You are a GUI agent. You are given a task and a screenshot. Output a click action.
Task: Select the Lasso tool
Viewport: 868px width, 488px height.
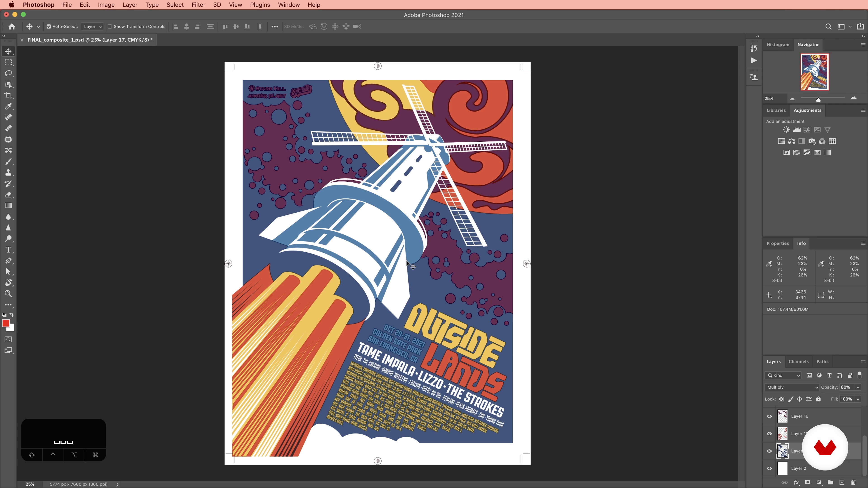8,73
